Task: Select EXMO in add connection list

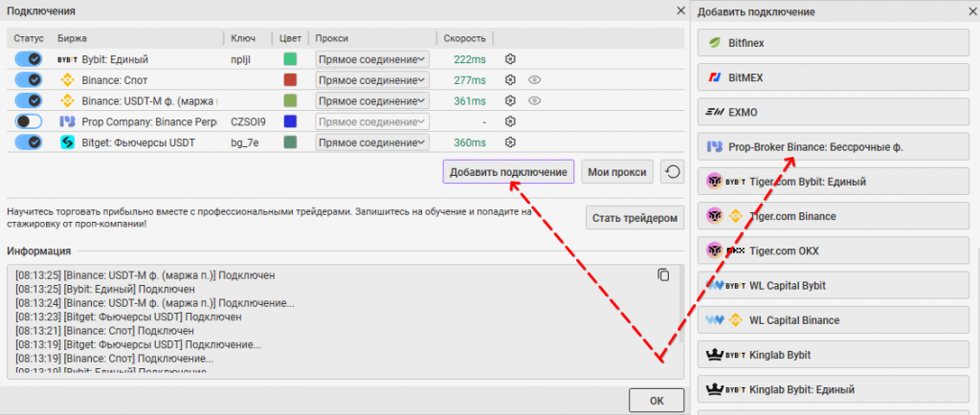Action: pos(832,112)
